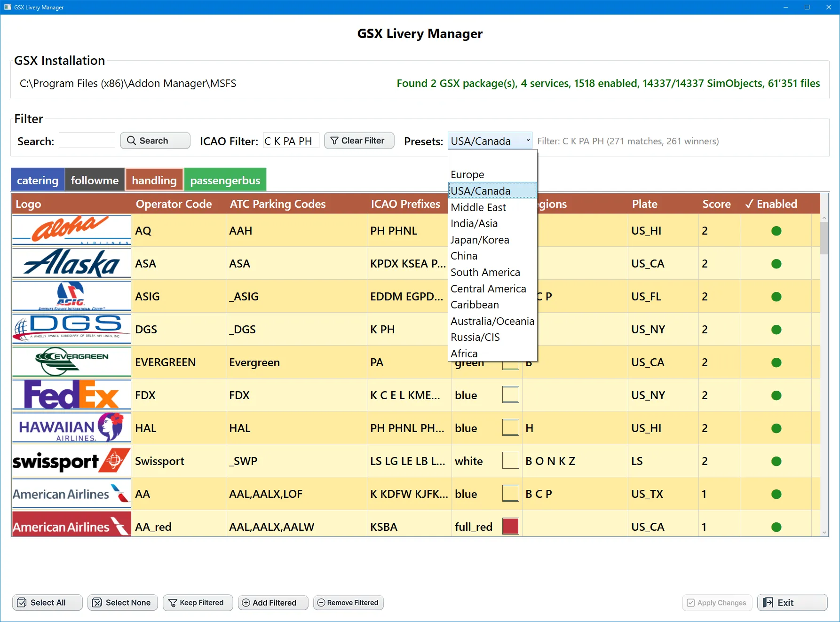Image resolution: width=840 pixels, height=622 pixels.
Task: Click the red American Airlines logo
Action: (71, 527)
